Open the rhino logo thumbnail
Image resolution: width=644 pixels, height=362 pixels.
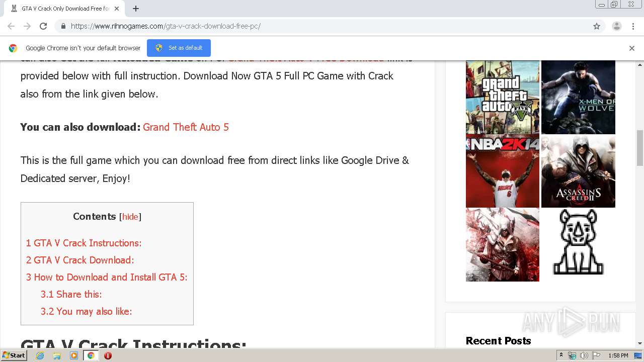tap(578, 245)
